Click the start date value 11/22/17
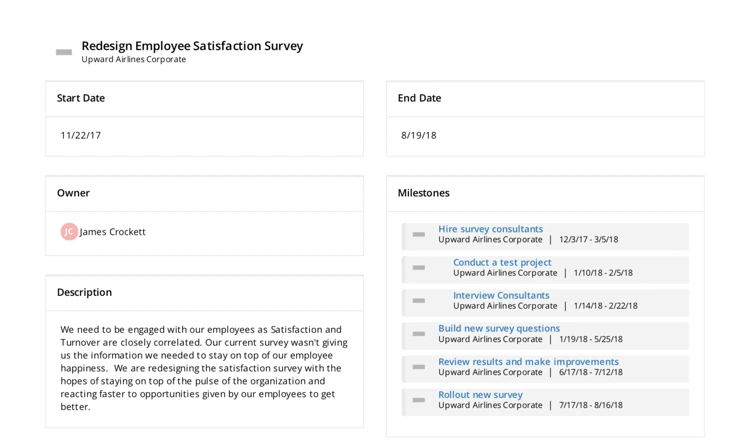750x446 pixels. pos(81,136)
